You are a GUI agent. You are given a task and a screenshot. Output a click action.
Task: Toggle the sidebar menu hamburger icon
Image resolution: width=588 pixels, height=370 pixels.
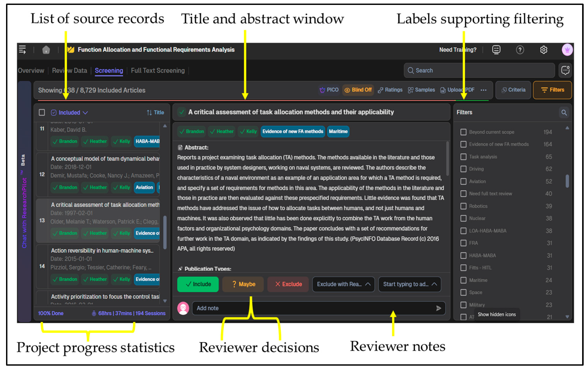[22, 50]
